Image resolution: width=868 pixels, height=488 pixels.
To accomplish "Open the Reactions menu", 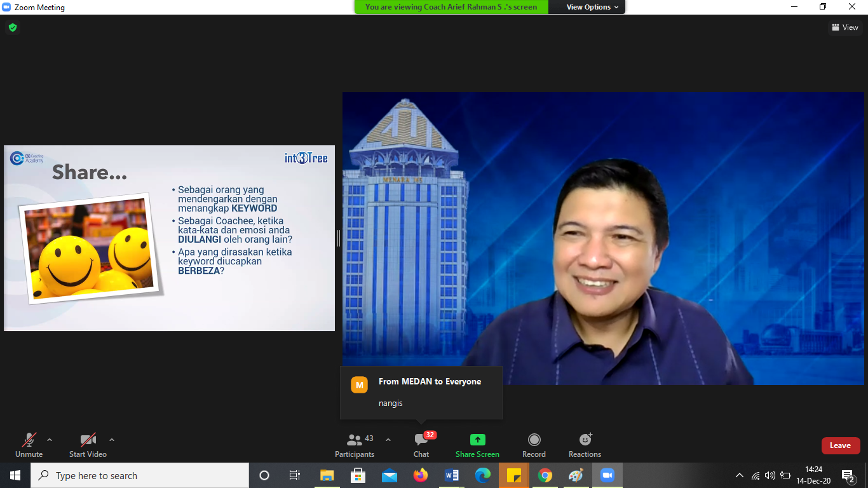I will click(585, 445).
